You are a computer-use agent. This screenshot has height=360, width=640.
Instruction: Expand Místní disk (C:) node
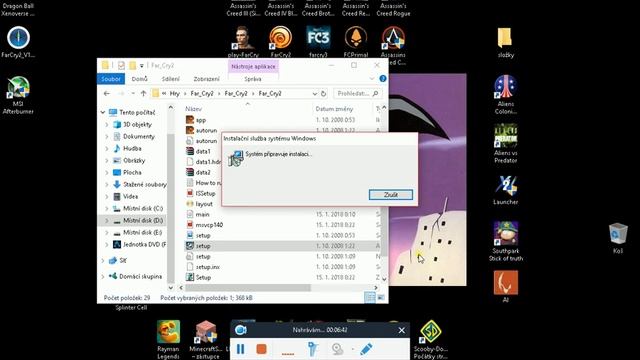(107, 209)
